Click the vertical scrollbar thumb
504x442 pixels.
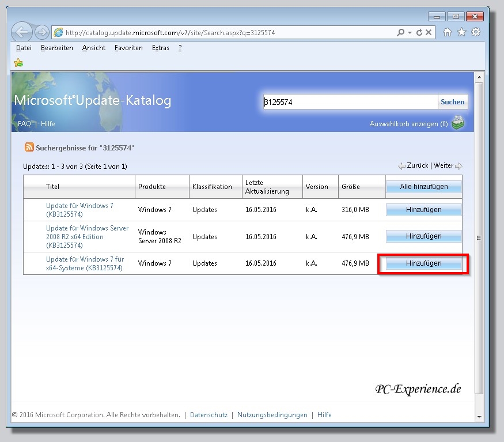(x=479, y=238)
